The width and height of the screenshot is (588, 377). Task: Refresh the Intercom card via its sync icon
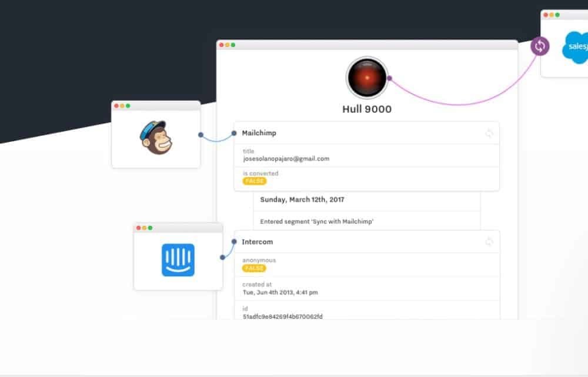pos(489,242)
